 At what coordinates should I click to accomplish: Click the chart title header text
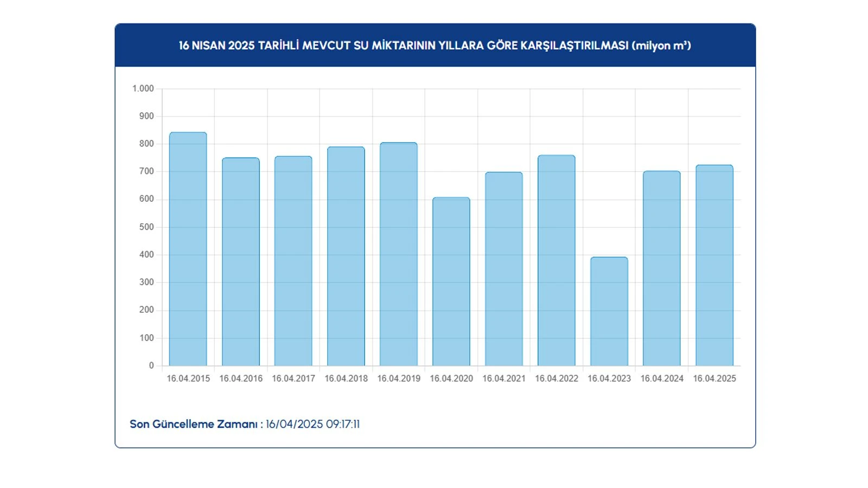(435, 46)
